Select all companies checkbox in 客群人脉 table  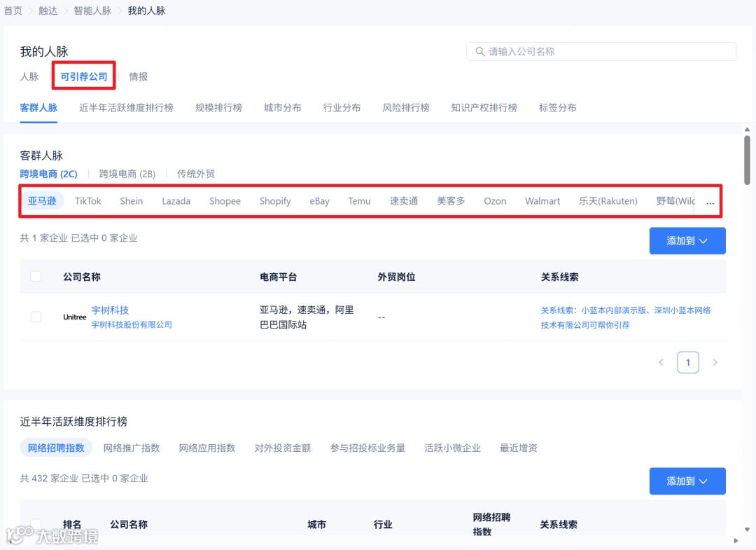tap(36, 277)
